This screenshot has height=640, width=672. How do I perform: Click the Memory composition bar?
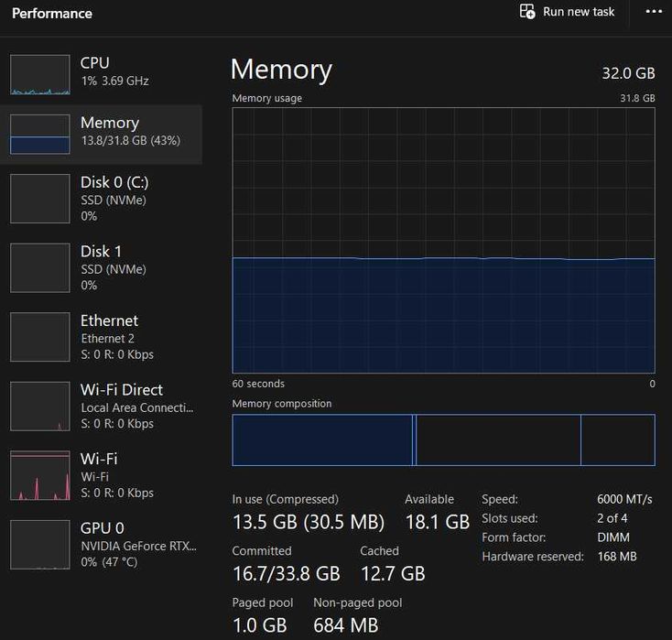443,439
